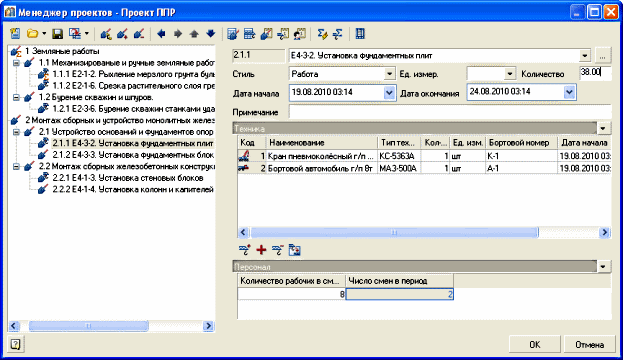Click the Количество input field with 38.00
The height and width of the screenshot is (360, 623).
click(595, 73)
